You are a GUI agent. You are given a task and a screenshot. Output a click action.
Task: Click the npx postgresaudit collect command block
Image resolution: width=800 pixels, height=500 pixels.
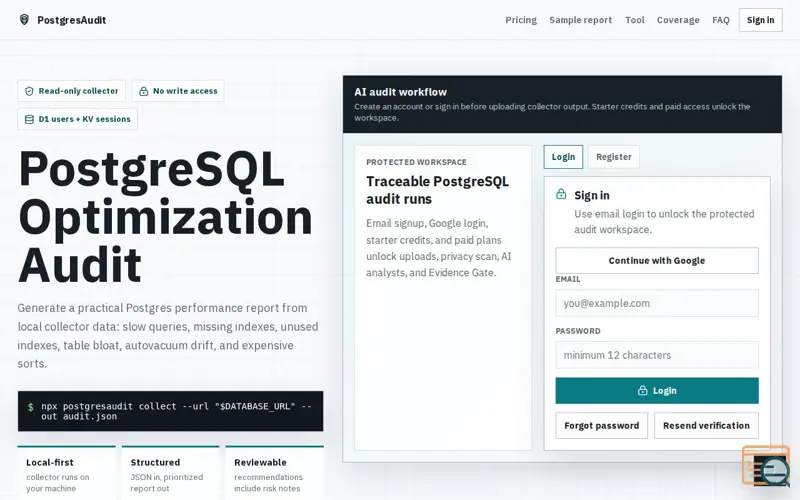[170, 411]
